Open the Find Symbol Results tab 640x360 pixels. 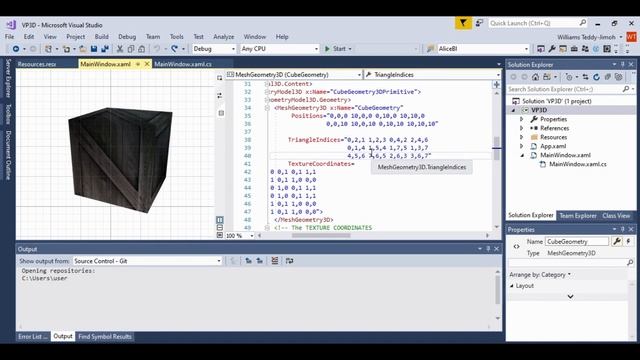pyautogui.click(x=105, y=337)
